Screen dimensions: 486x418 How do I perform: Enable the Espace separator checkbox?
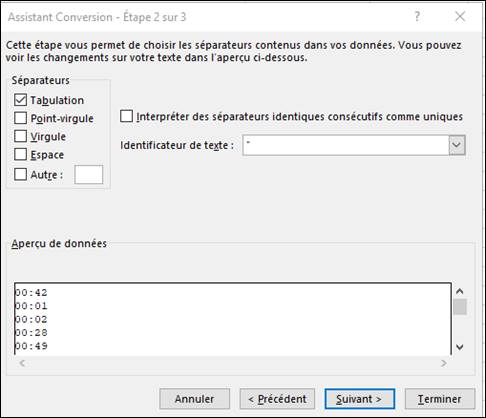(20, 154)
